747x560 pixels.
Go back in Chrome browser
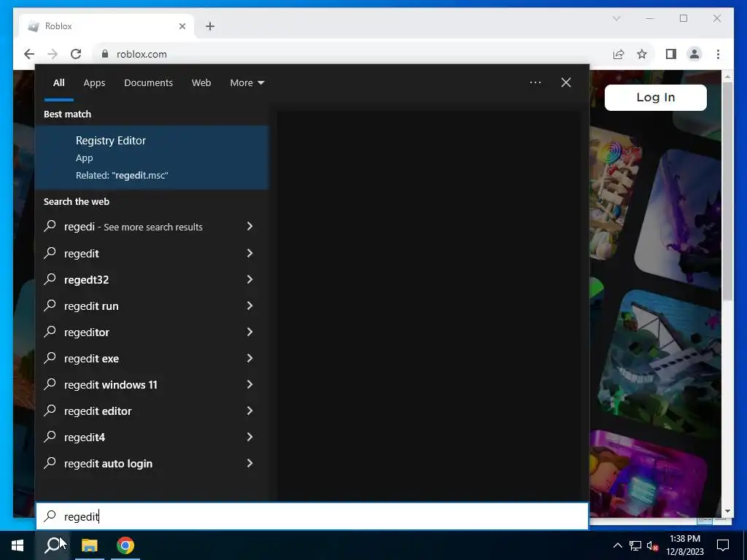(x=29, y=54)
